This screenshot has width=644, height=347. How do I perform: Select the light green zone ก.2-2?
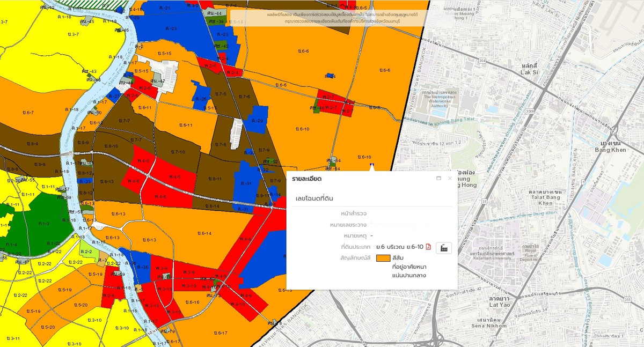coord(87,252)
